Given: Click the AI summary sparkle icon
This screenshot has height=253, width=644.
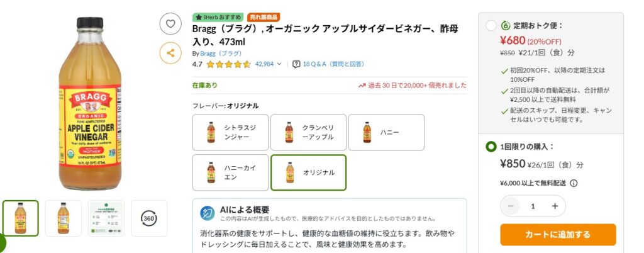Looking at the screenshot, I should [x=208, y=213].
